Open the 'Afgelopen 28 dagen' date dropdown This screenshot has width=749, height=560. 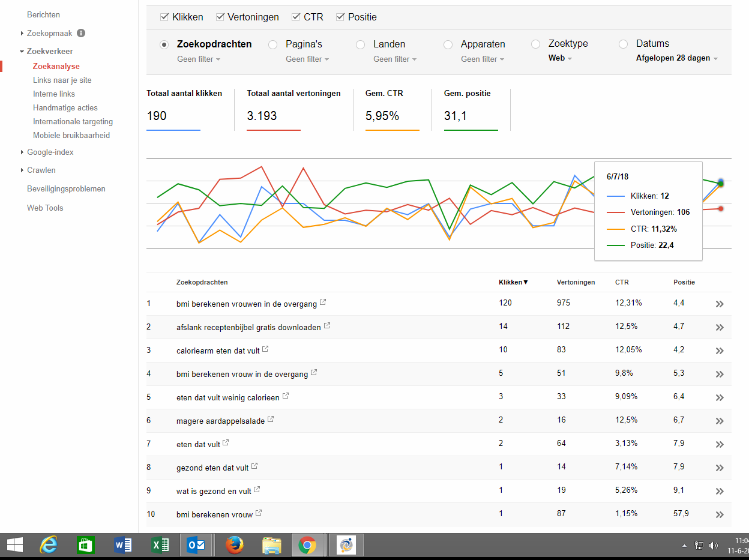click(x=677, y=58)
